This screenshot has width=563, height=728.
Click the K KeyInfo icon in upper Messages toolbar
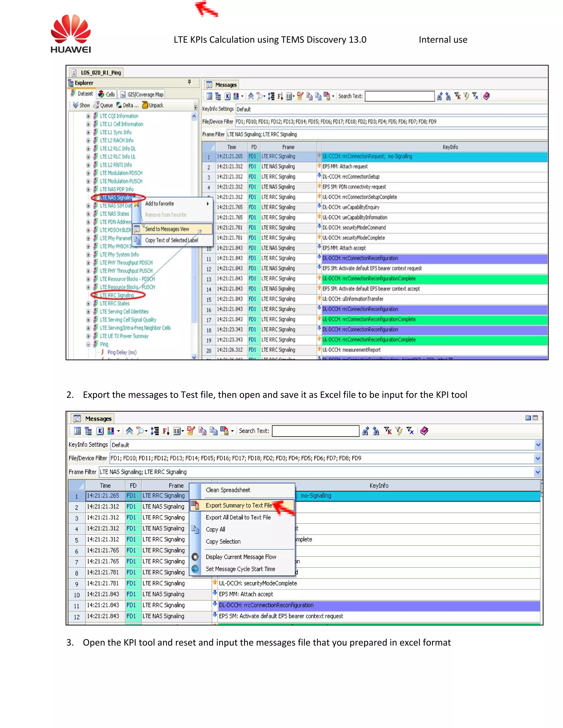(x=227, y=96)
